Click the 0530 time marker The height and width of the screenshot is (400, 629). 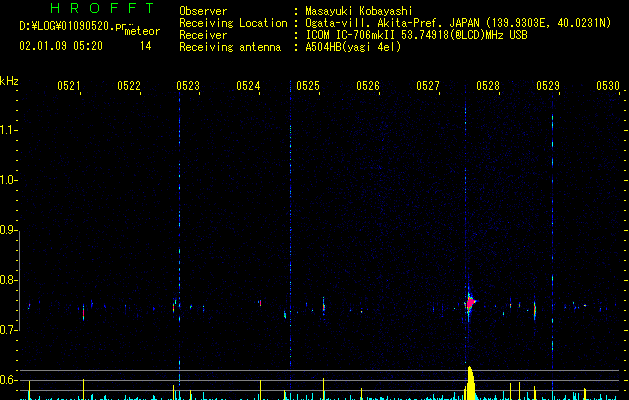pos(608,85)
